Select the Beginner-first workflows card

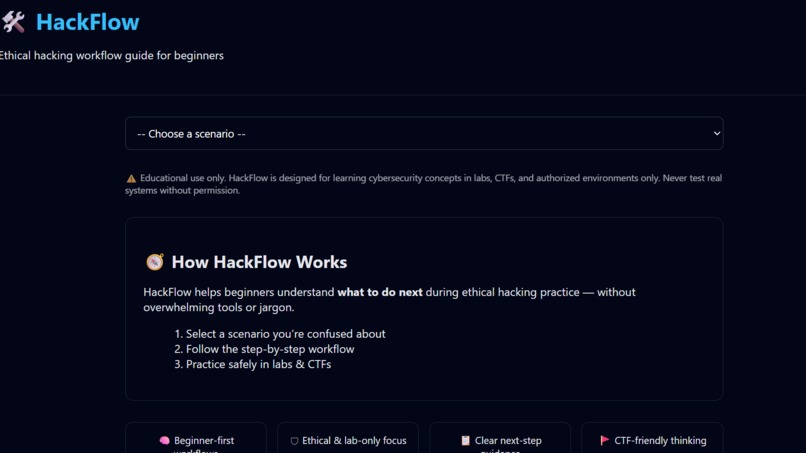point(196,438)
